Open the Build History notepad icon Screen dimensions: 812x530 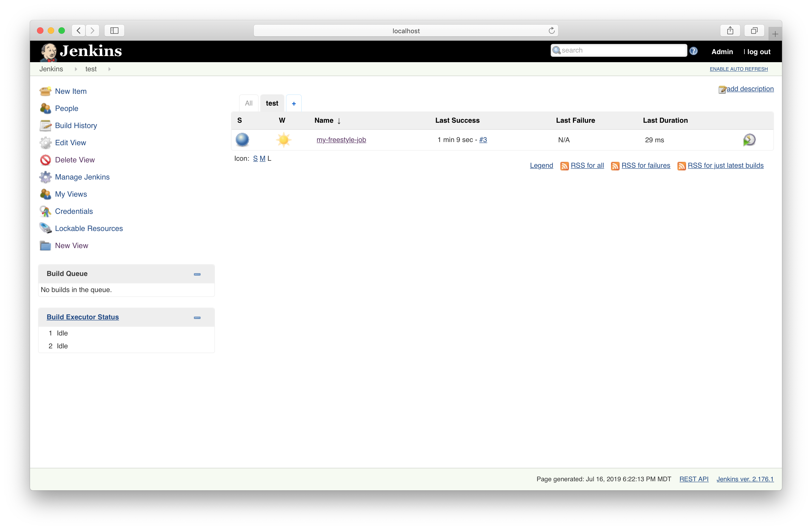pyautogui.click(x=45, y=125)
